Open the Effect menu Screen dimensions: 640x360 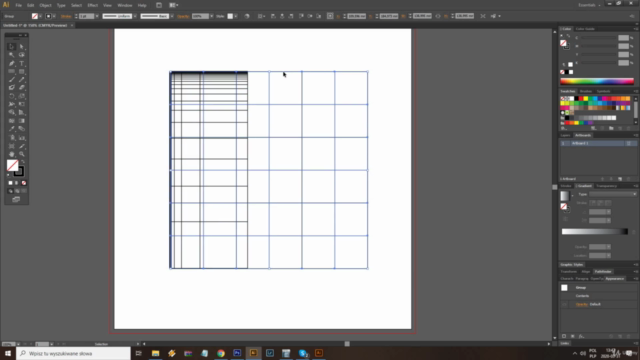pos(93,5)
